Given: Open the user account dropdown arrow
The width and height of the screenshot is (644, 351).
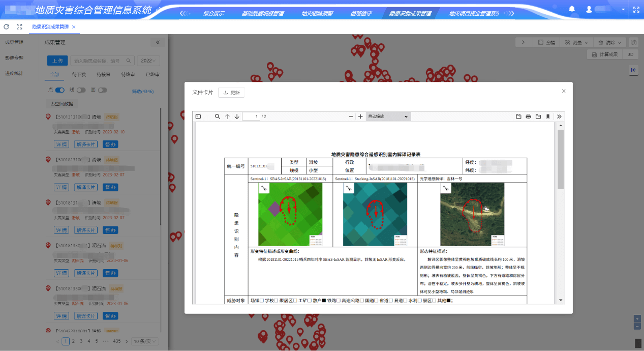Looking at the screenshot, I should [x=624, y=10].
